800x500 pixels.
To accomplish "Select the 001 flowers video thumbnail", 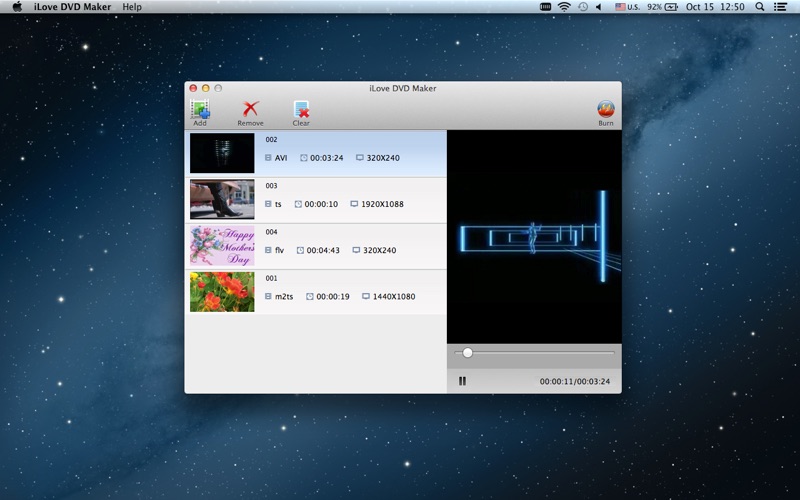I will [x=222, y=292].
